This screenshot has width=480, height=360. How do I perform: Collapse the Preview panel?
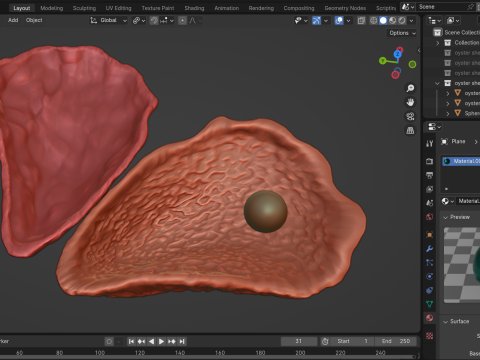pyautogui.click(x=445, y=217)
